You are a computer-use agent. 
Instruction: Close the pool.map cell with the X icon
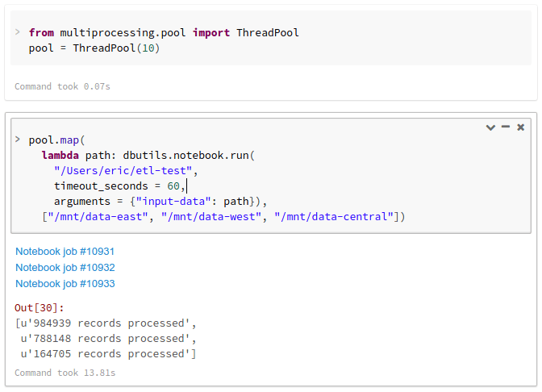521,127
